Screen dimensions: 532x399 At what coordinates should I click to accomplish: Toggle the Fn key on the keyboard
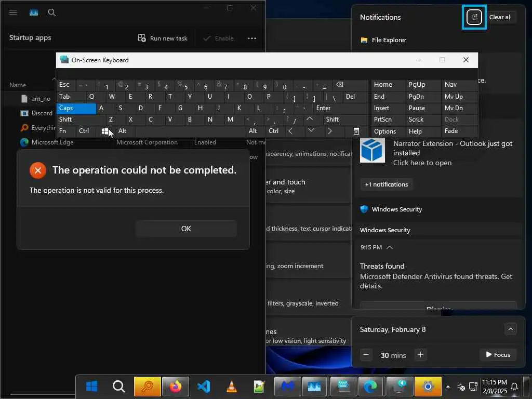tap(66, 131)
